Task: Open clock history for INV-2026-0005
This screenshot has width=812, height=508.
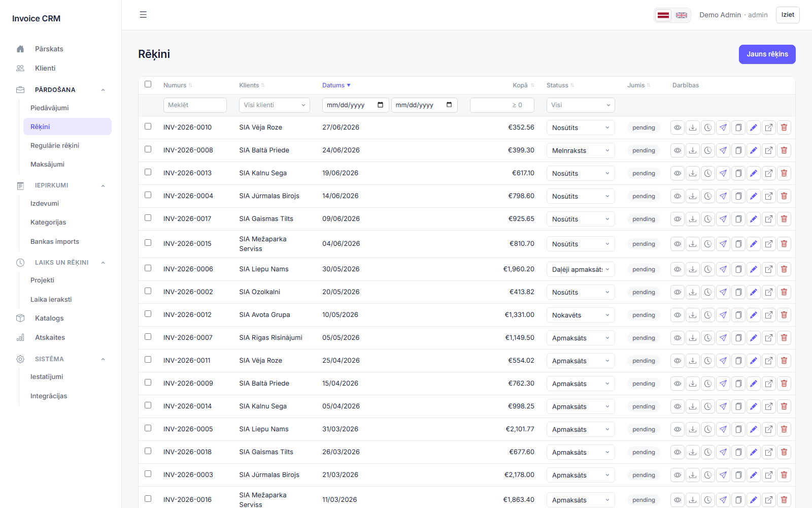Action: coord(708,429)
